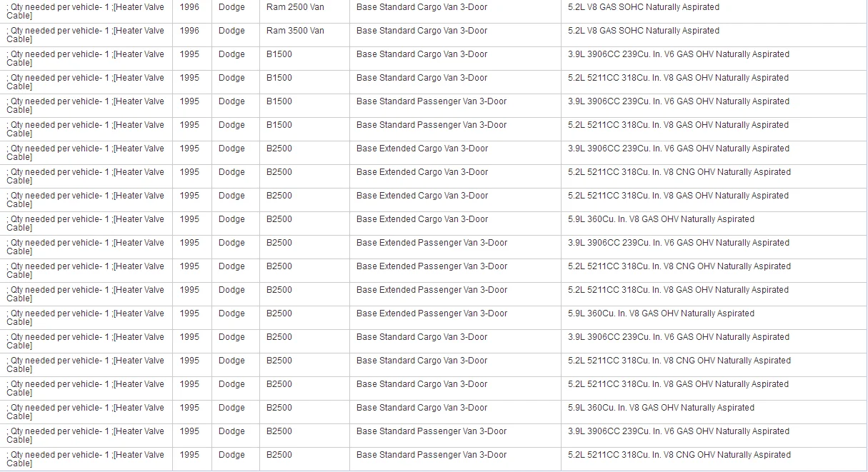Select 5.9L 360Cu. In. engine, B2500 Standard Cargo row
Screen dimensions: 868x472
point(661,408)
